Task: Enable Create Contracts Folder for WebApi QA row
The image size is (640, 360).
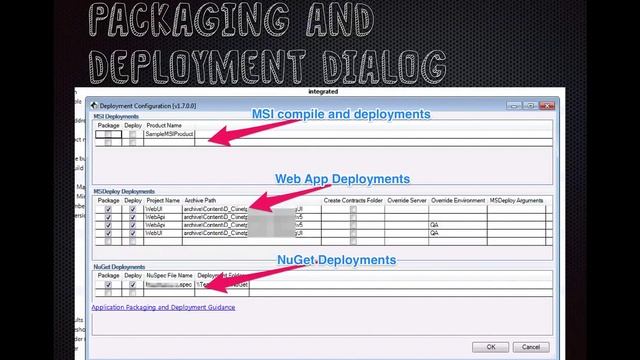Action: [353, 225]
